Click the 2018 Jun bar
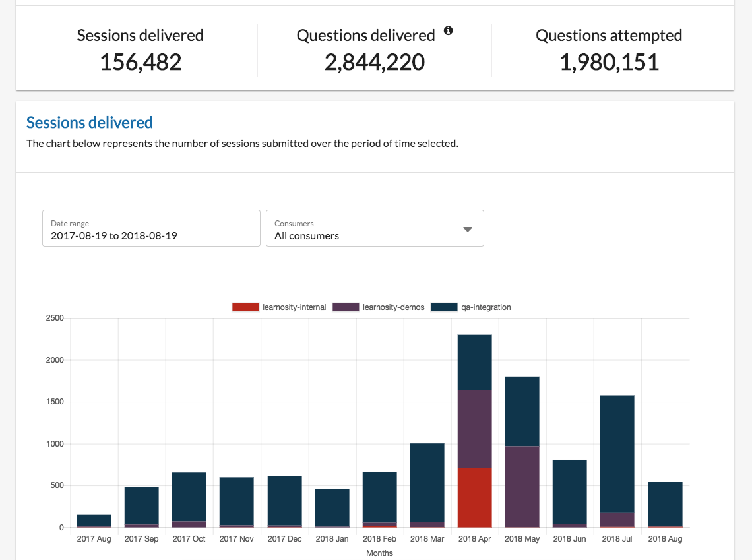 pyautogui.click(x=569, y=494)
